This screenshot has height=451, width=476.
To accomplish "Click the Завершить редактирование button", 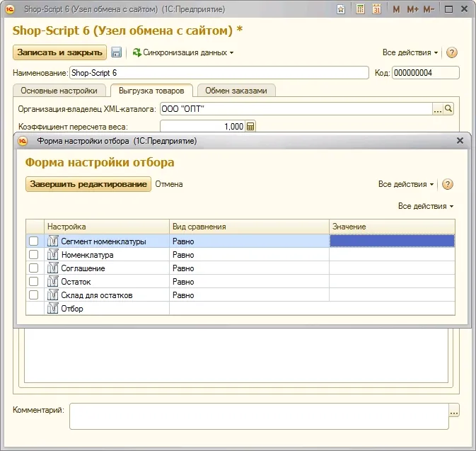I will pos(88,184).
